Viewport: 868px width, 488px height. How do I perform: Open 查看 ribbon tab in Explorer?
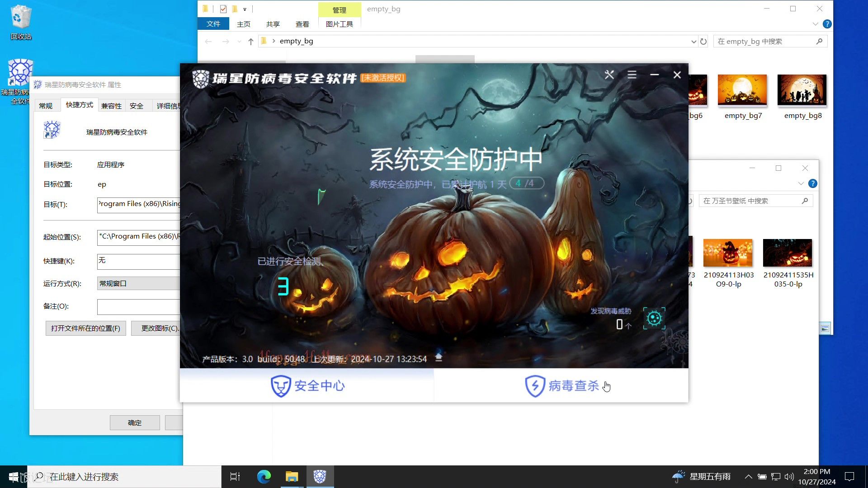[x=302, y=24]
